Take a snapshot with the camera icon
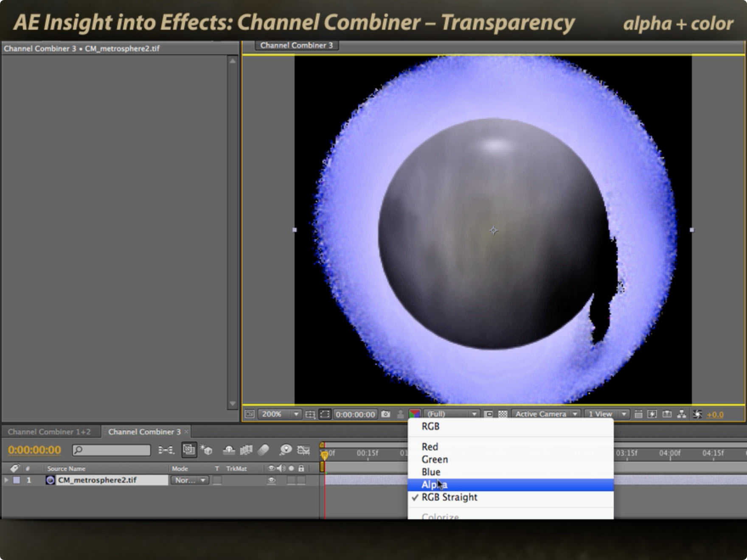The image size is (747, 560). click(385, 414)
